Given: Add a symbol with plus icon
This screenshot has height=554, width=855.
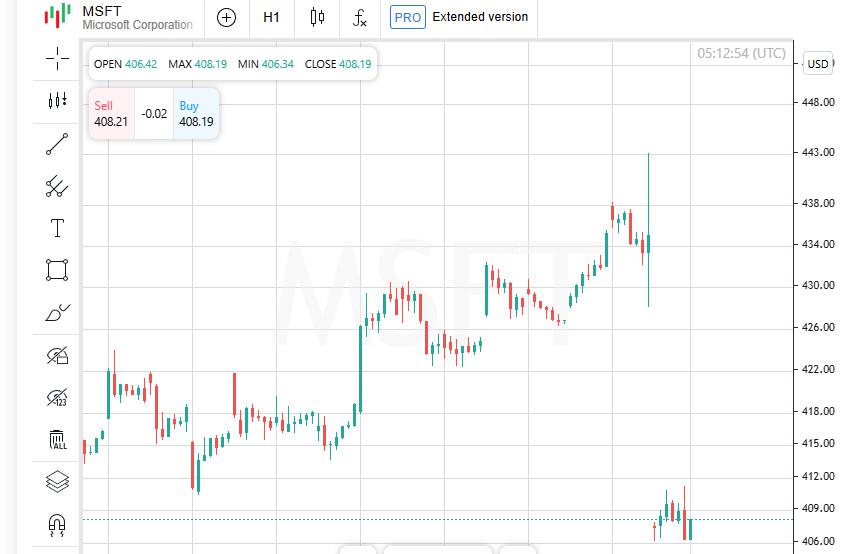Looking at the screenshot, I should (226, 17).
